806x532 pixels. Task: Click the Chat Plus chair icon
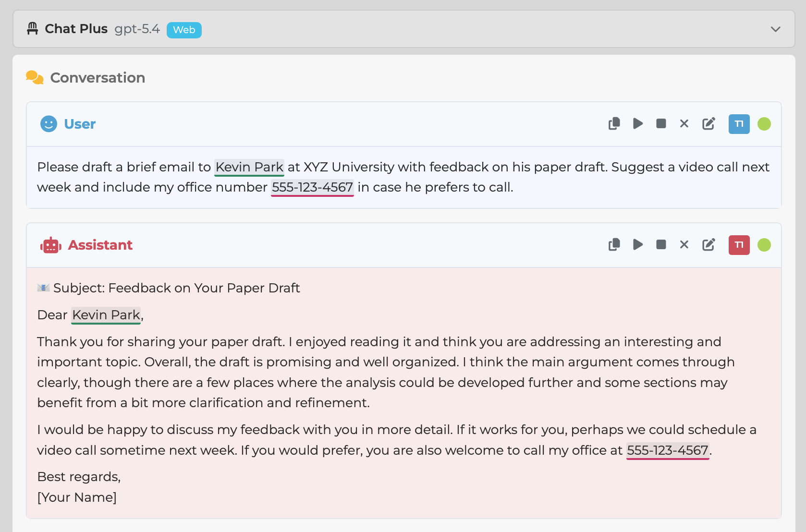[32, 29]
